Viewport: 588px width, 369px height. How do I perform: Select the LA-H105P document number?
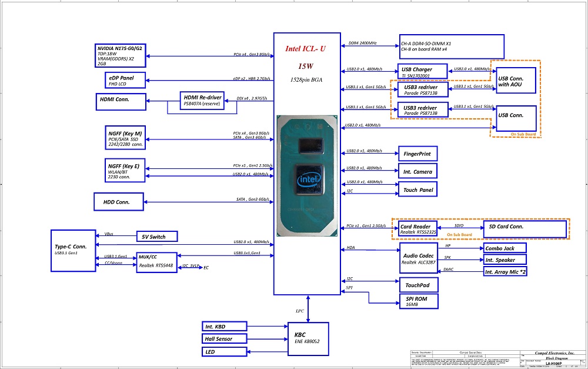pos(553,363)
